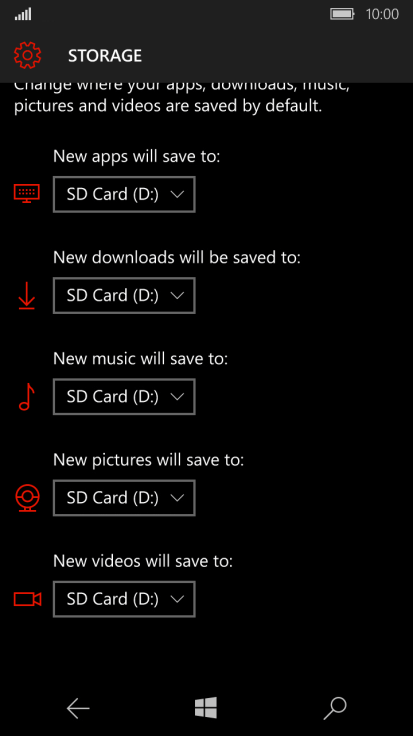Tap the signal strength bars icon
Viewport: 413px width, 736px height.
pyautogui.click(x=23, y=15)
